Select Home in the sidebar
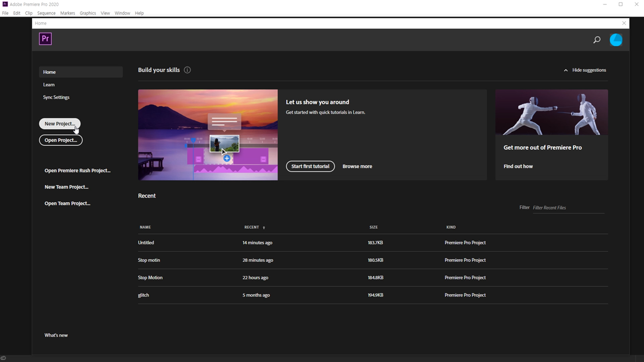The width and height of the screenshot is (644, 362). [81, 72]
